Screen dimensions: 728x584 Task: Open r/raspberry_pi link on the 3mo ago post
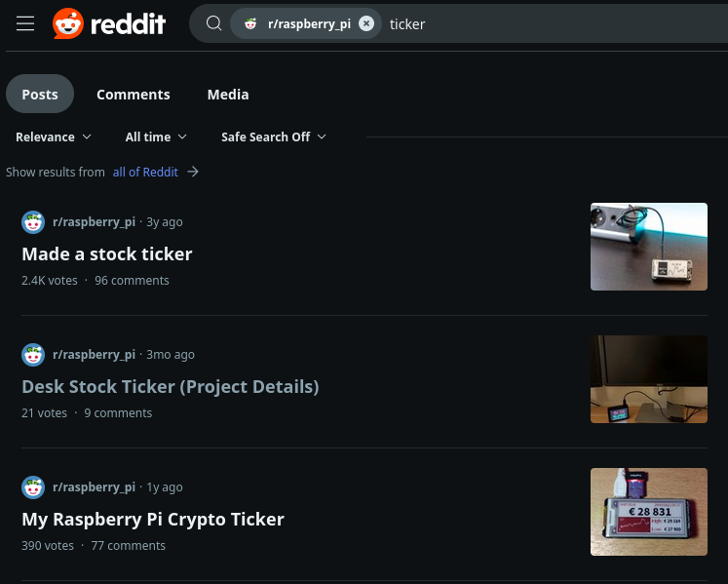[x=94, y=355]
